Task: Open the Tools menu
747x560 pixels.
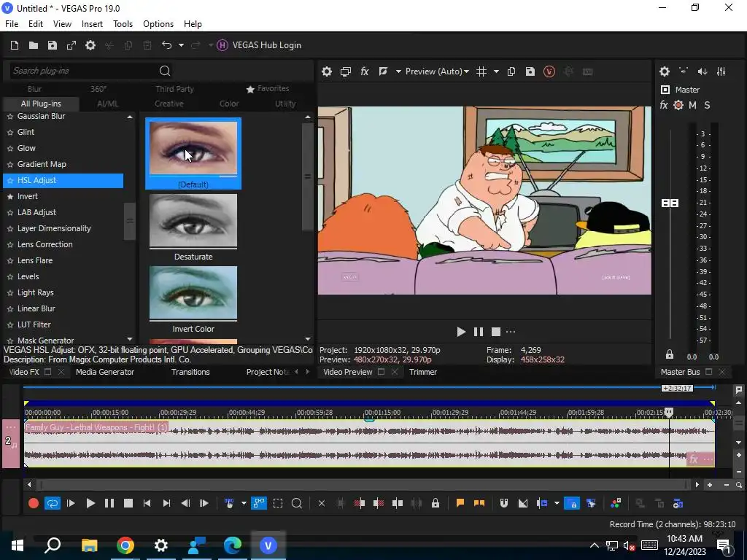Action: click(123, 24)
